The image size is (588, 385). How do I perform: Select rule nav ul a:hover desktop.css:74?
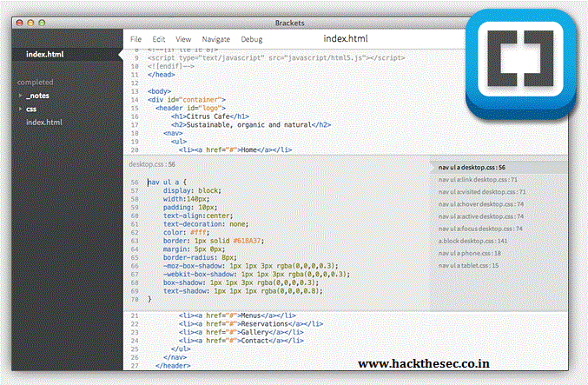coord(481,204)
